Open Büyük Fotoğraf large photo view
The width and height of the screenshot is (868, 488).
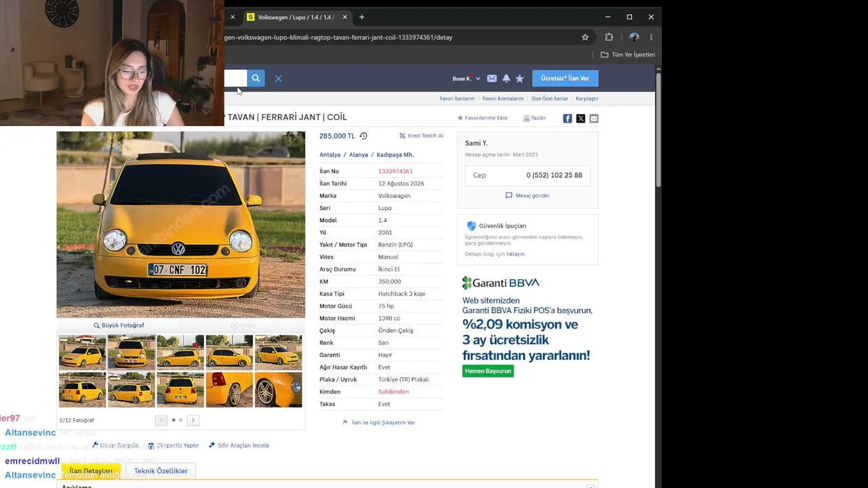click(x=119, y=325)
